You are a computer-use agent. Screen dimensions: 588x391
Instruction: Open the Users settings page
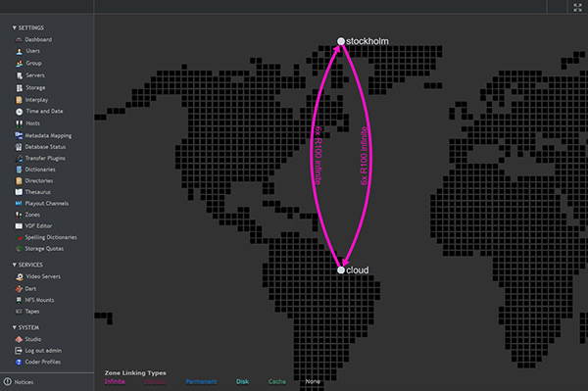point(32,51)
